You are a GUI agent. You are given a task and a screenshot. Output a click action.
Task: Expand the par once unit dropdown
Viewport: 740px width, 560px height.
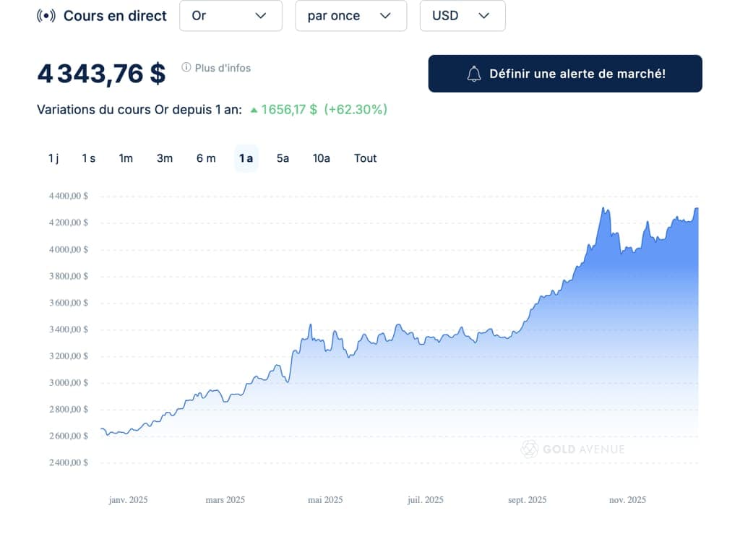(x=350, y=16)
